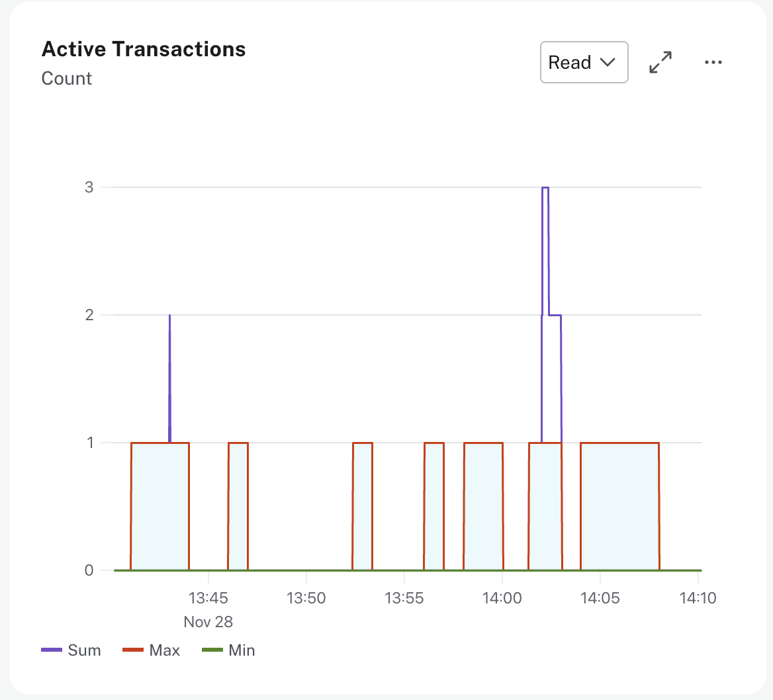
Task: Click the Active Transactions title
Action: (143, 48)
